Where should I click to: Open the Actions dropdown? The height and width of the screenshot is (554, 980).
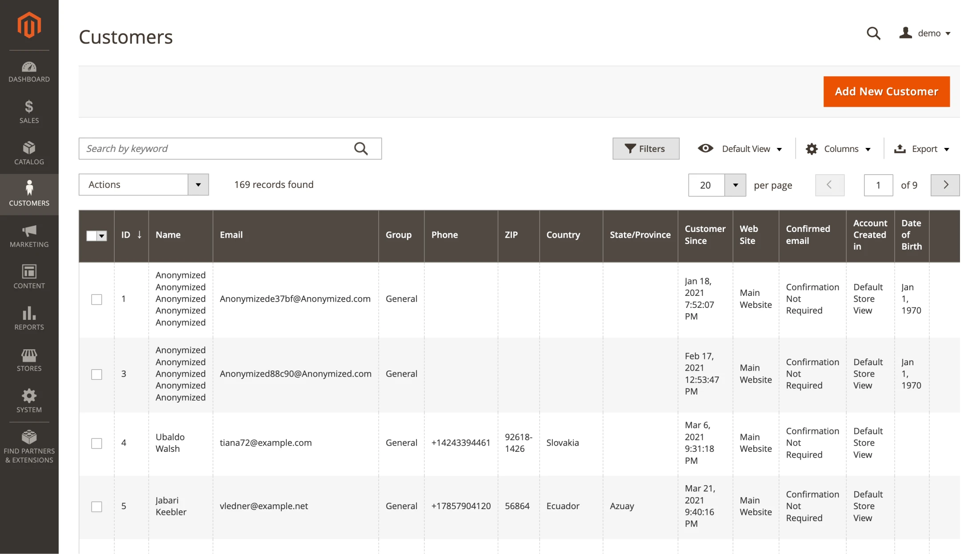pyautogui.click(x=143, y=184)
